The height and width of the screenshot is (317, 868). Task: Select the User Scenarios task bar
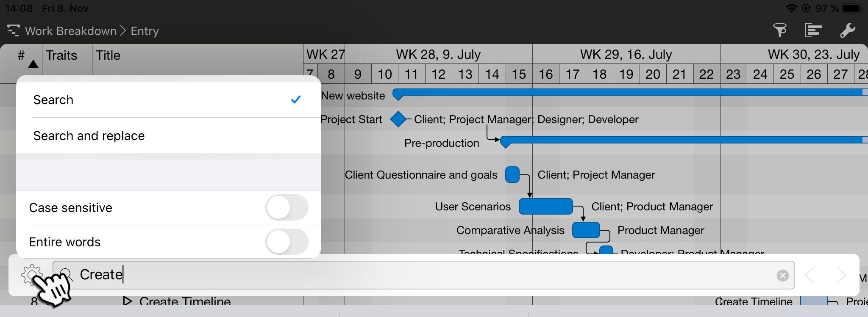[545, 207]
